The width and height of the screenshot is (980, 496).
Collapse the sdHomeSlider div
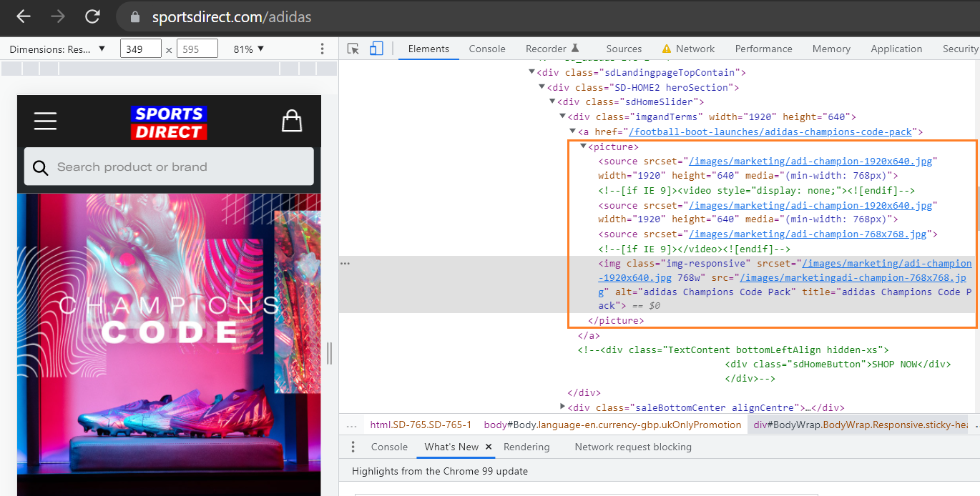(552, 102)
